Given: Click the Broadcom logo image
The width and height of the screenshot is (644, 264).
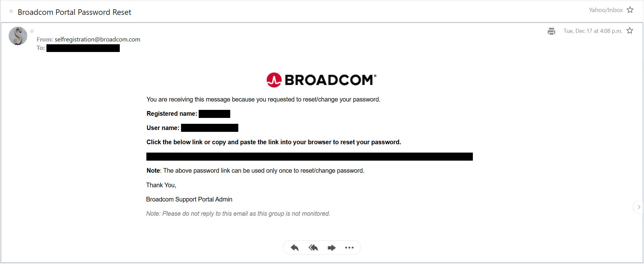Looking at the screenshot, I should tap(322, 80).
